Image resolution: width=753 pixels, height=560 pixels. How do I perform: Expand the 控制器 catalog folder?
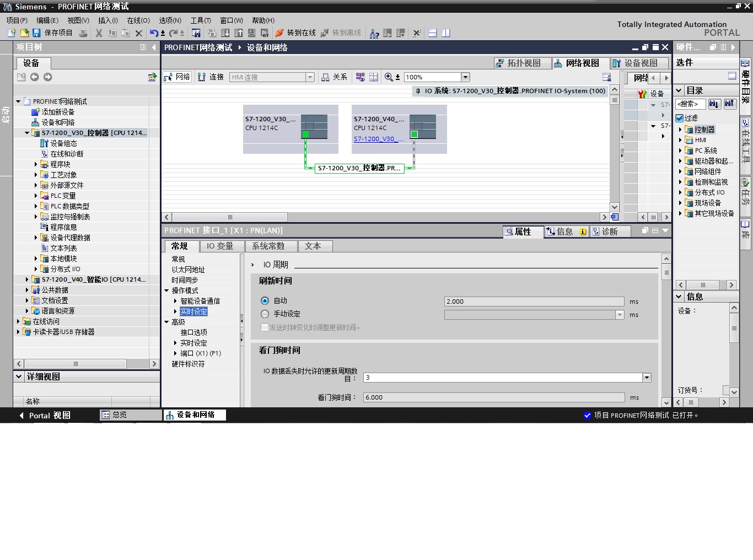[x=680, y=130]
